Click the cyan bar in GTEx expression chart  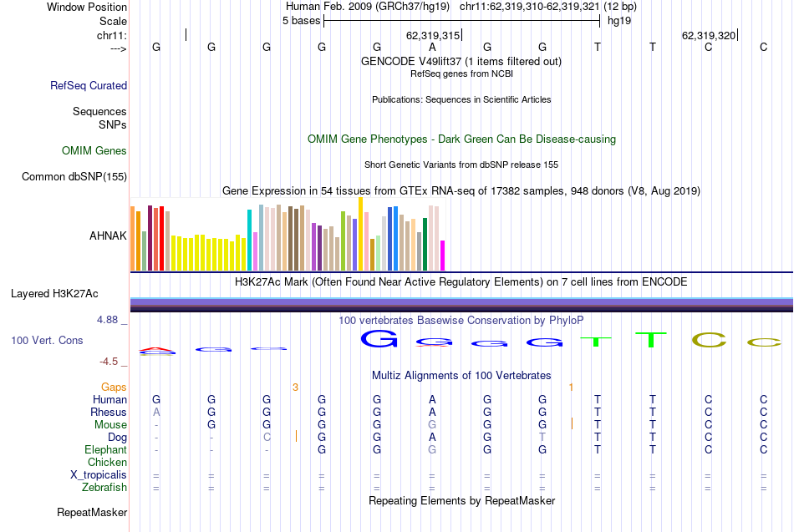click(249, 240)
